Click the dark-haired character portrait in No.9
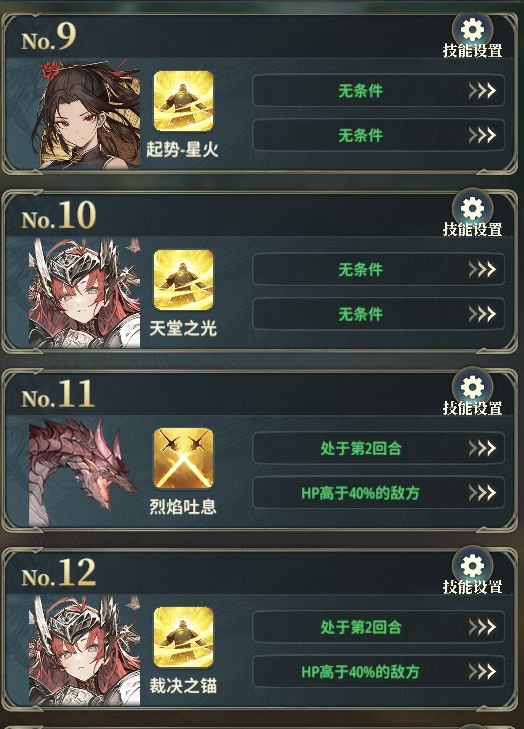Image resolution: width=524 pixels, height=729 pixels. click(85, 114)
